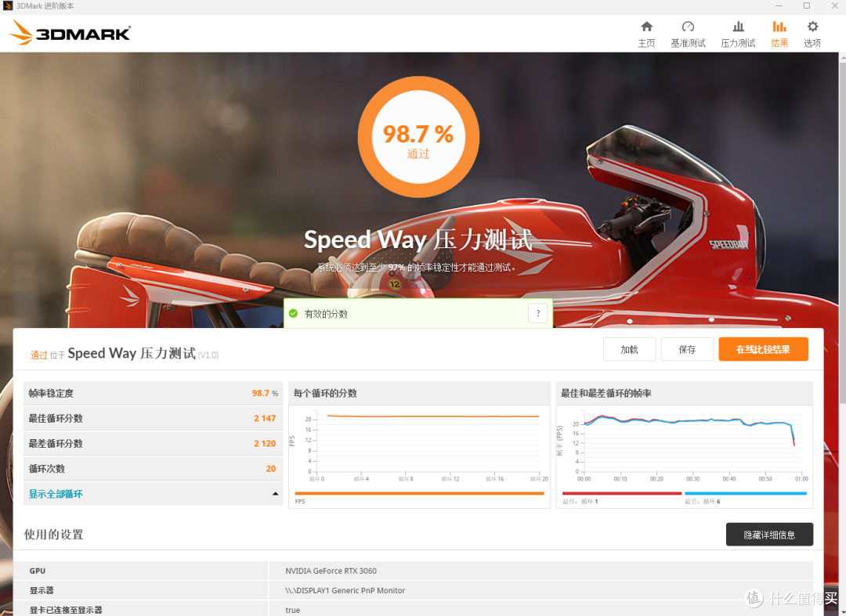Click the orange FPS legend bar
This screenshot has height=616, width=846.
click(419, 493)
